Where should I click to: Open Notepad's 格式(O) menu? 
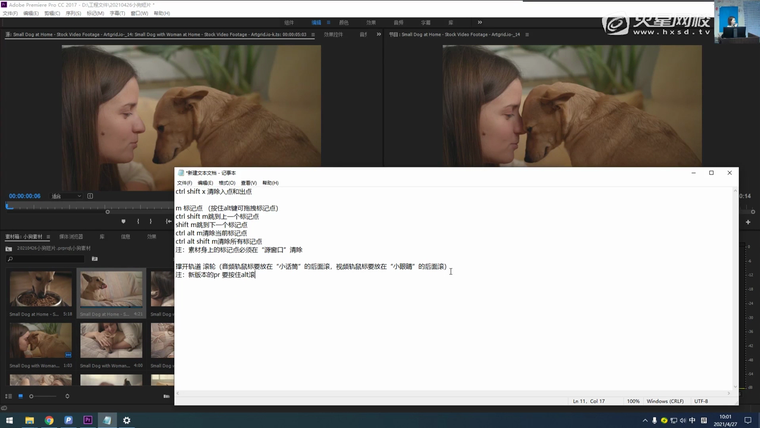point(227,183)
